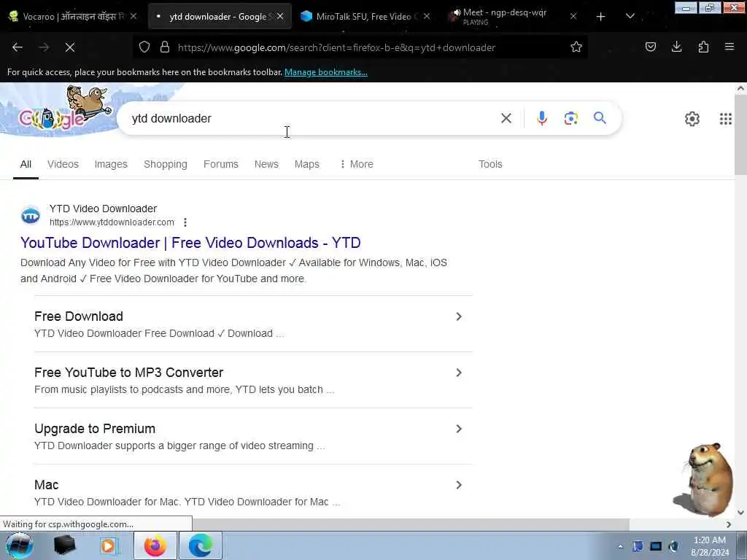This screenshot has height=560, width=747.
Task: Open the Firefox extensions menu
Action: point(703,47)
